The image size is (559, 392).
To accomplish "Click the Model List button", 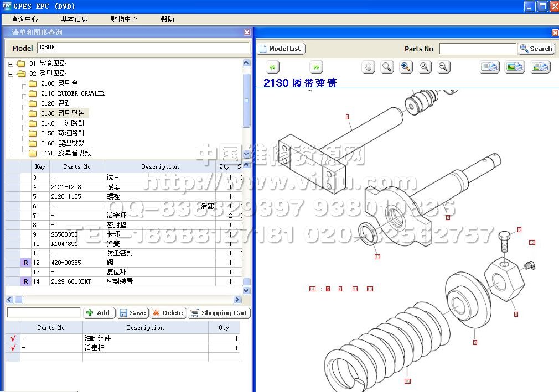I will click(x=281, y=49).
